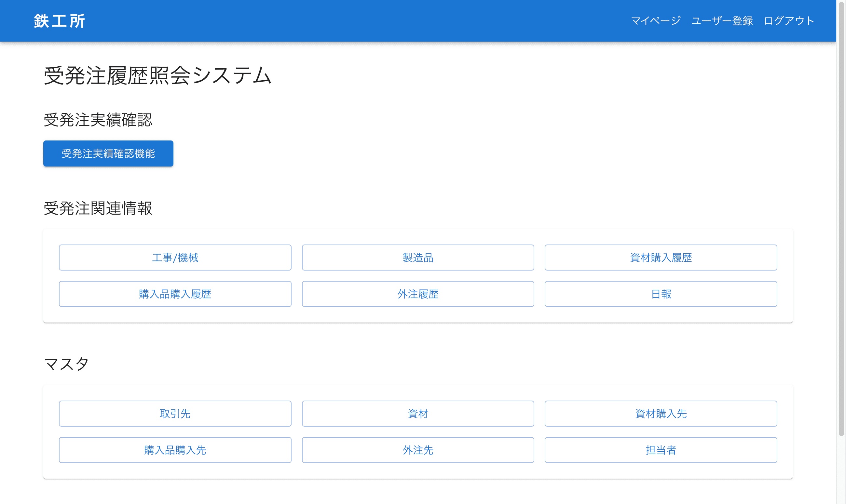846x504 pixels.
Task: Open the 担当者 staff master
Action: (661, 450)
